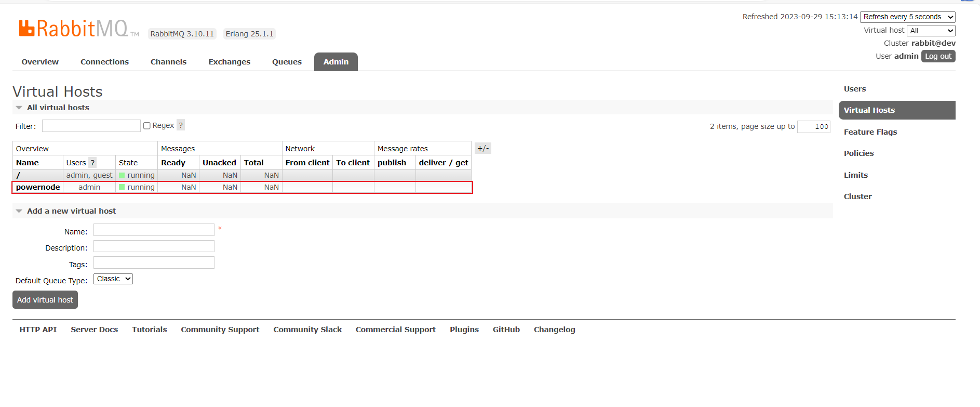Open the Tutorials footer link

[150, 330]
